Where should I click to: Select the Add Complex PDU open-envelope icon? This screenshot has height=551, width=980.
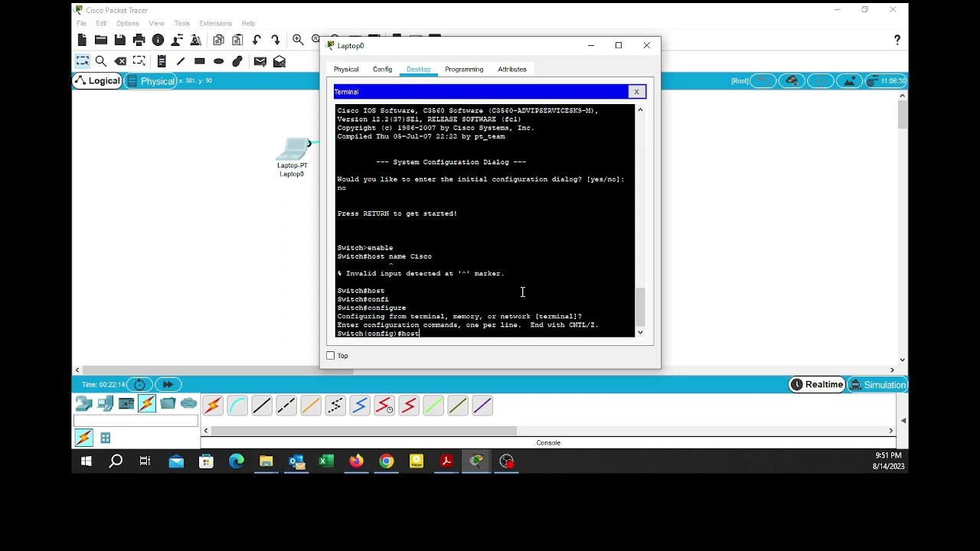coord(279,61)
